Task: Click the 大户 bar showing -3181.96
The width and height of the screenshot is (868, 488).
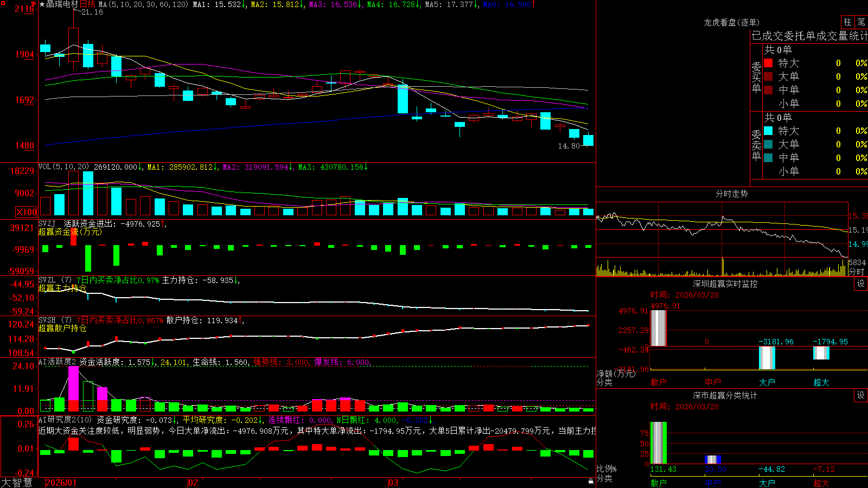Action: coord(767,358)
